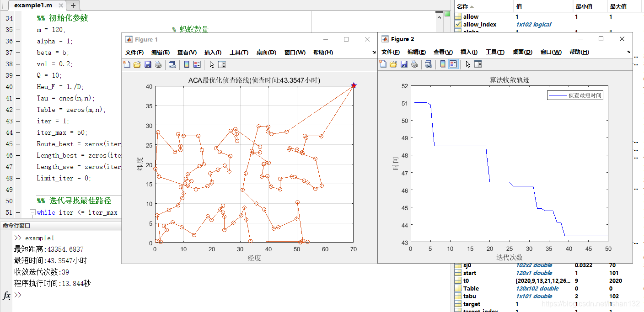Click the ACA最优化侦查路线 plot title in Figure 1
Screen dimensions: 644x312
(x=254, y=80)
